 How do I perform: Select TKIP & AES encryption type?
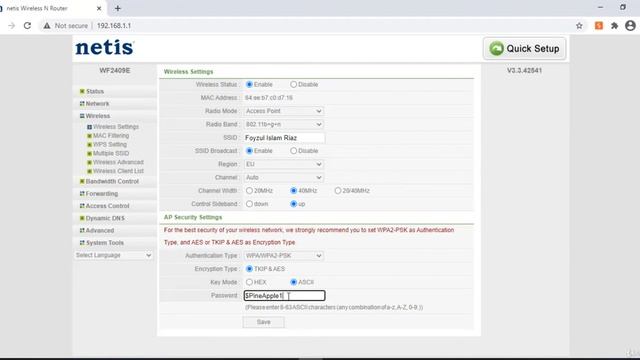click(x=249, y=269)
